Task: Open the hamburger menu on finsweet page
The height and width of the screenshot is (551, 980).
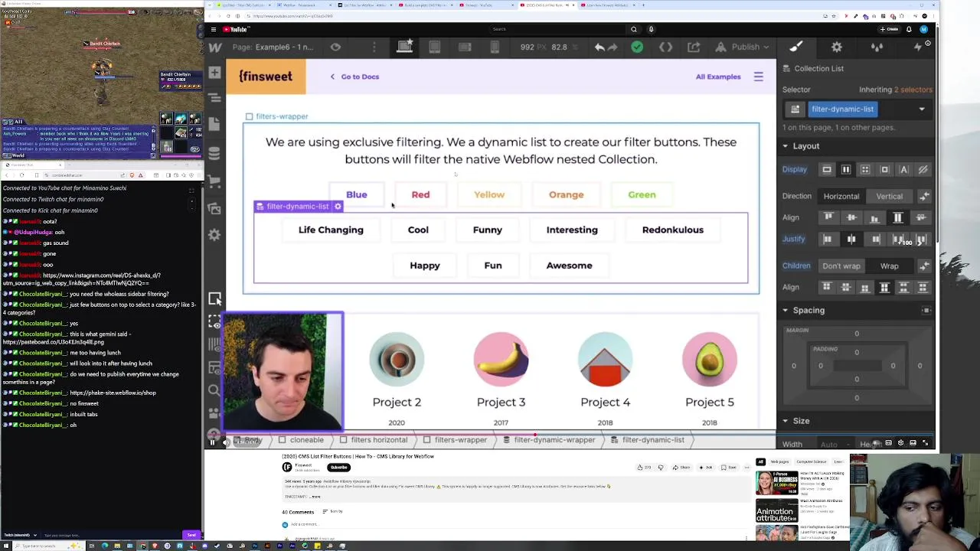Action: pos(758,77)
